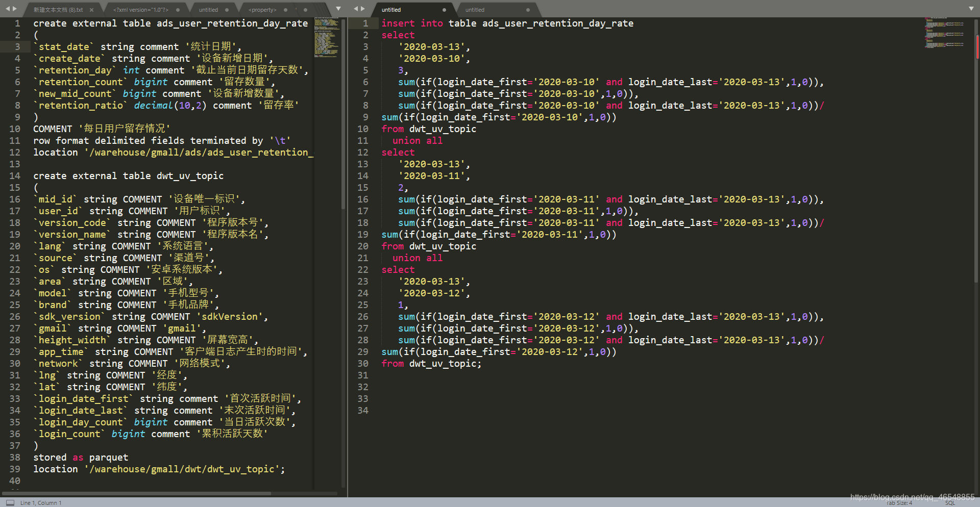Click 'from' keyword on right pane line 20

393,246
